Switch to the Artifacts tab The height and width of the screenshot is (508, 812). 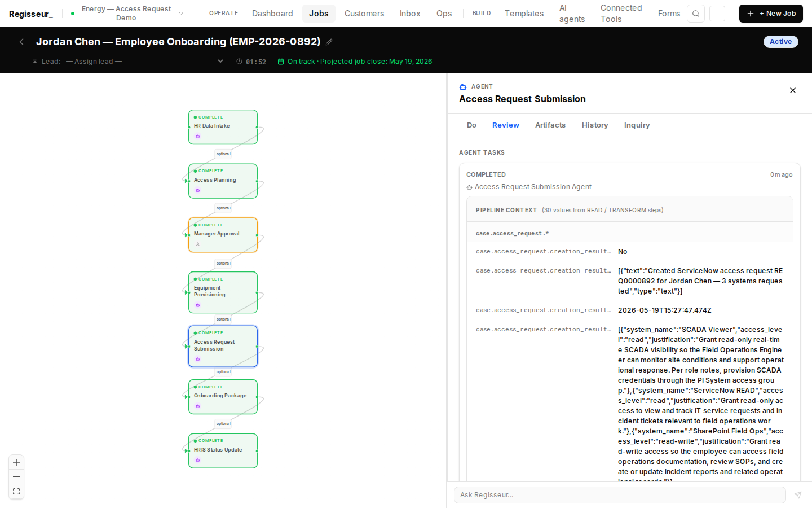550,125
